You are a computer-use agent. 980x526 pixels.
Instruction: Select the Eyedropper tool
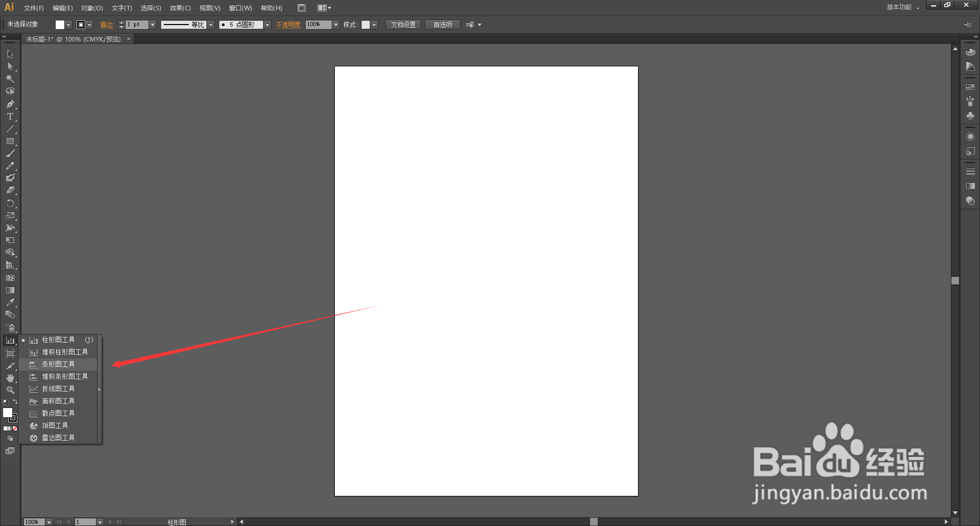pos(10,302)
